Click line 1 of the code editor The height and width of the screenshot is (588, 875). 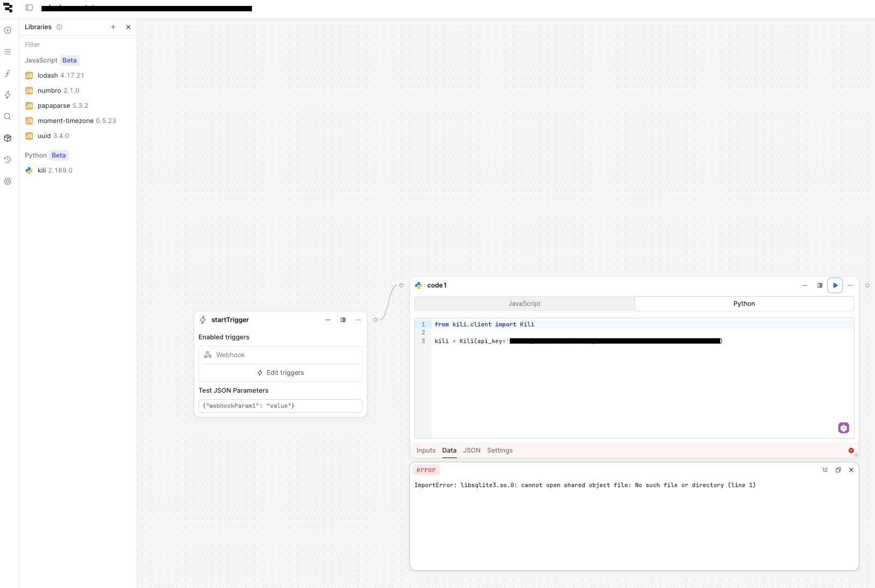(x=642, y=324)
